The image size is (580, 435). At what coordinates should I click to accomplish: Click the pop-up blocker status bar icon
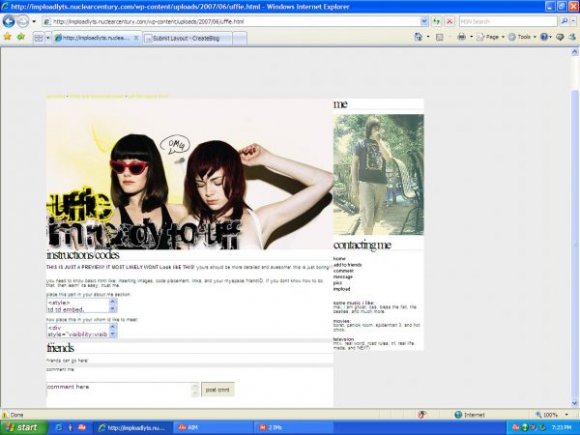pyautogui.click(x=422, y=415)
